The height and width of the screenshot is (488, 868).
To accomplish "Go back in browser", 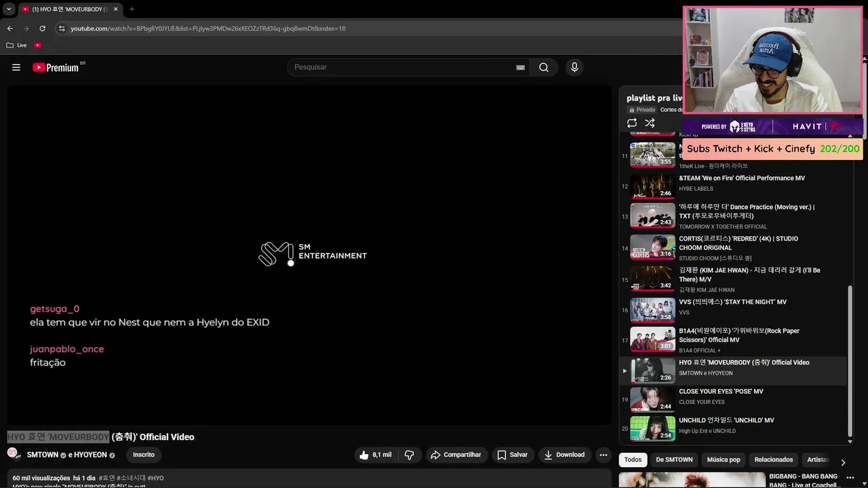I will 9,28.
